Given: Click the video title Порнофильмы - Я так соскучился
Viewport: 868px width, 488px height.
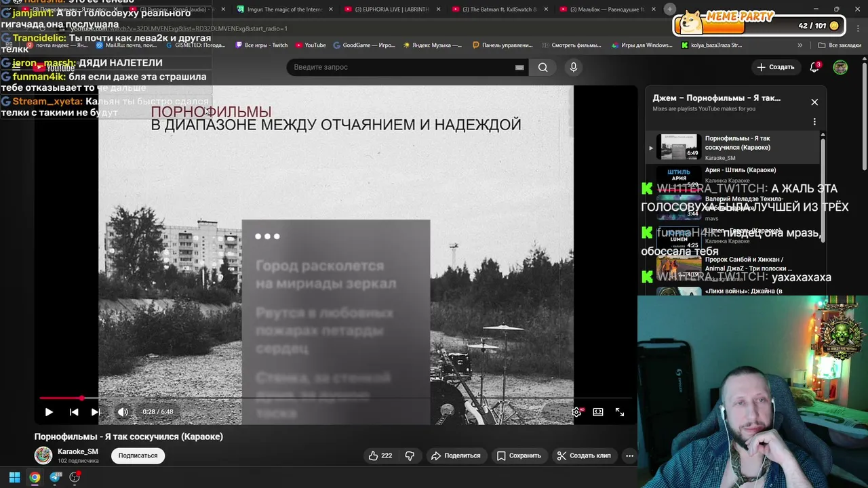Looking at the screenshot, I should click(x=129, y=436).
